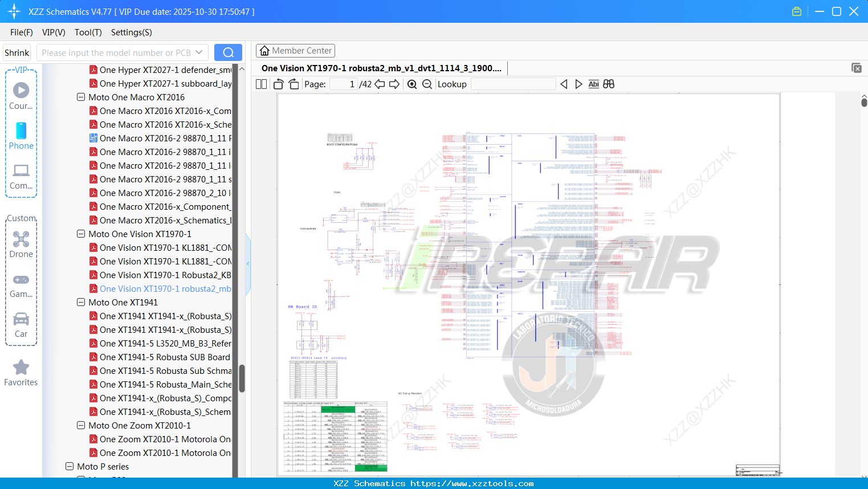Collapse Moto One Vision XT1970-1 folder
This screenshot has width=868, height=489.
coord(81,234)
